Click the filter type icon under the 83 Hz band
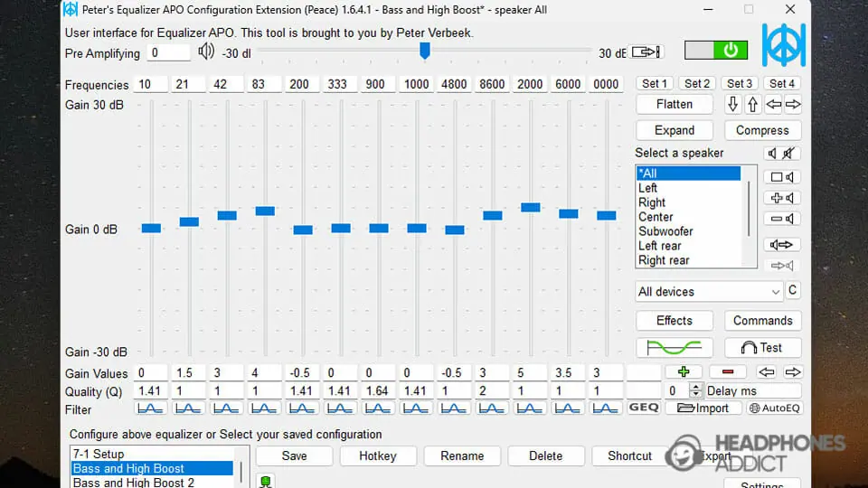The width and height of the screenshot is (868, 488). (x=264, y=408)
